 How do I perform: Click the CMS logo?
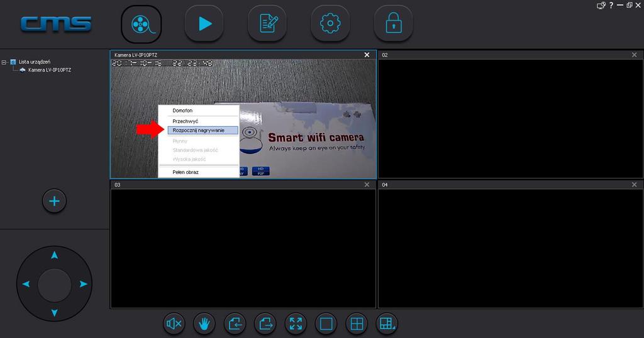click(56, 25)
